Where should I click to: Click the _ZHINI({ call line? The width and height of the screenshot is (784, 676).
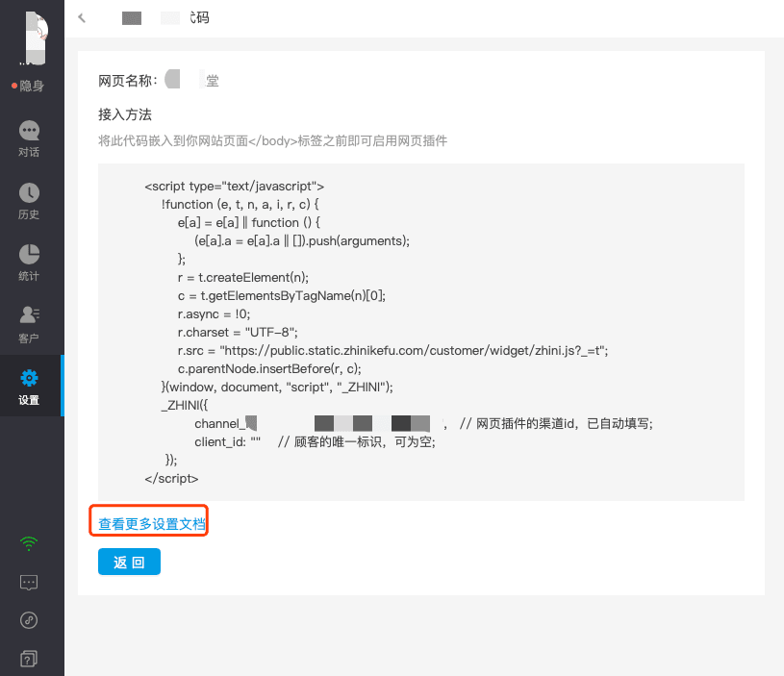click(x=184, y=405)
